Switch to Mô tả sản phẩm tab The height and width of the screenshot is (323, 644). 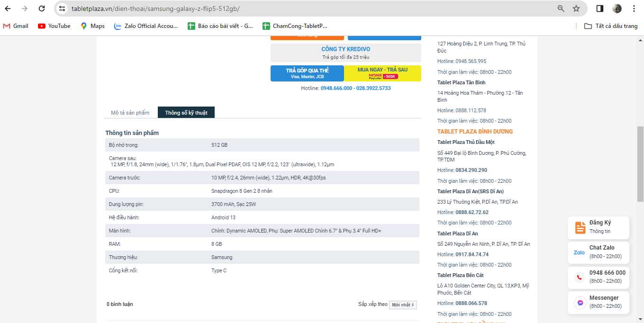pos(130,113)
